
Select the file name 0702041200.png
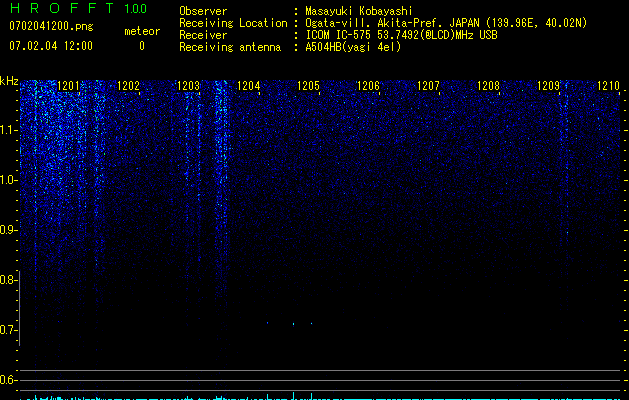tap(51, 27)
